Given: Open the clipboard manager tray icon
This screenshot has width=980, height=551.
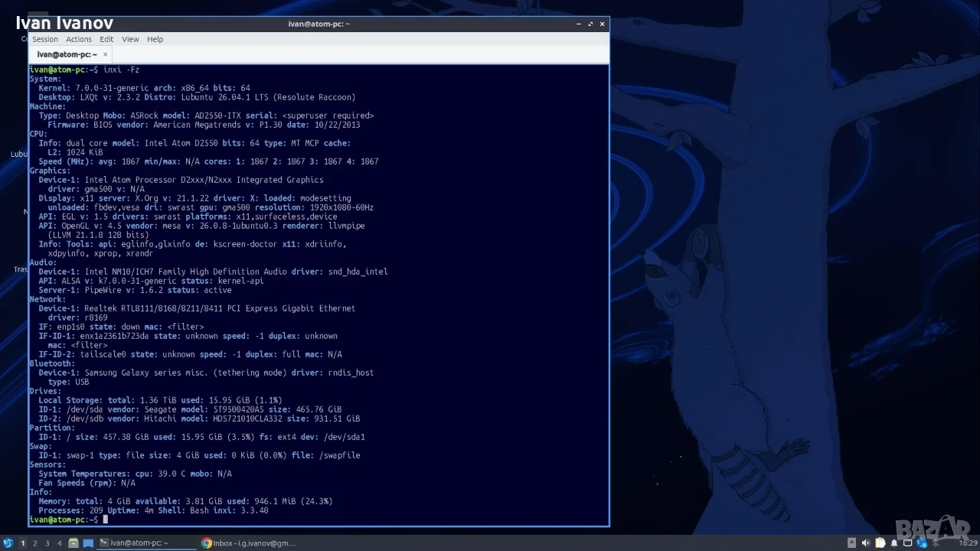Looking at the screenshot, I should 880,543.
